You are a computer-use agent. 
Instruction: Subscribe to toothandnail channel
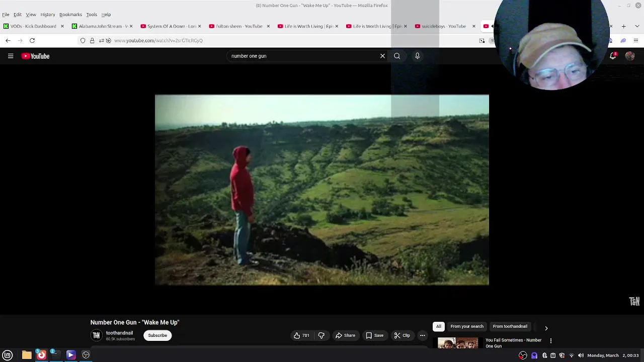pyautogui.click(x=157, y=335)
